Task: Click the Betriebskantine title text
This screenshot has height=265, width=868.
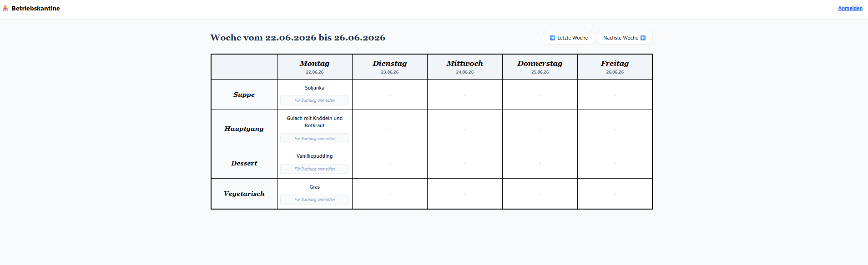Action: 35,8
